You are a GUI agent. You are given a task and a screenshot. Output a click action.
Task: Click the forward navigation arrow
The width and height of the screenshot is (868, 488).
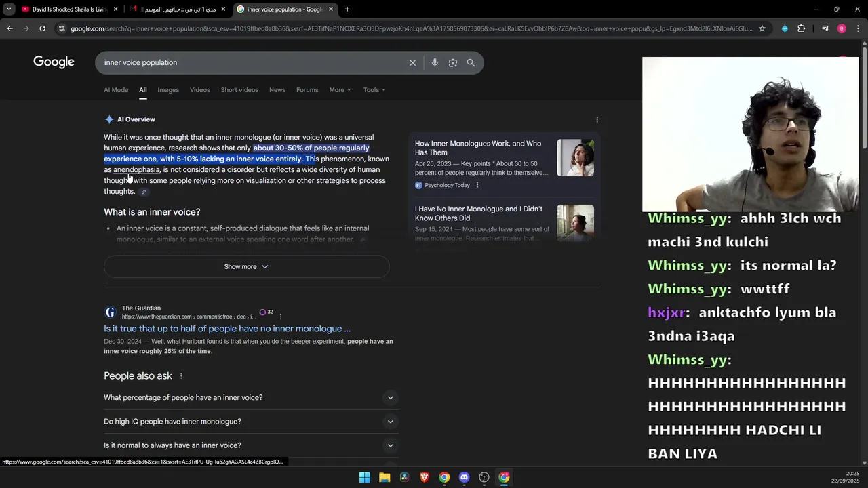(x=26, y=28)
